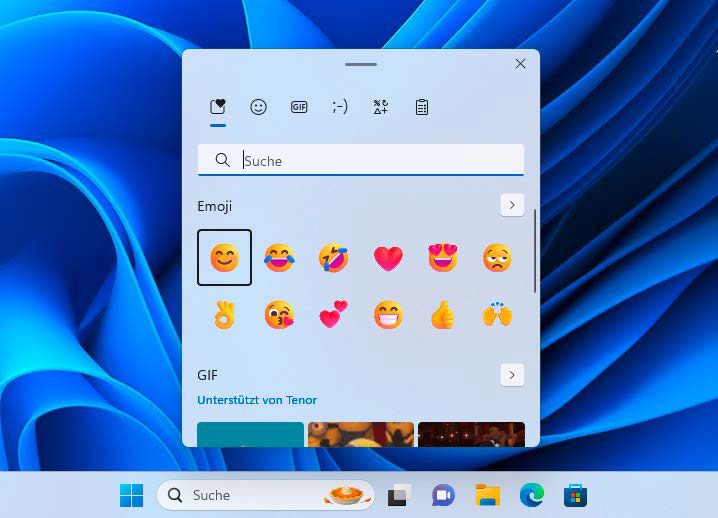Select the sad pensive face emoji
Screen dimensions: 718x518
click(497, 257)
